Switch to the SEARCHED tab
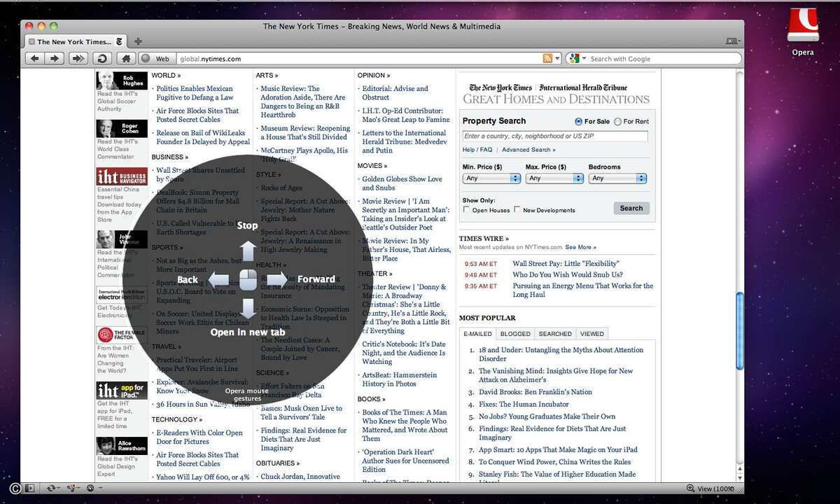The height and width of the screenshot is (504, 840). pyautogui.click(x=555, y=334)
